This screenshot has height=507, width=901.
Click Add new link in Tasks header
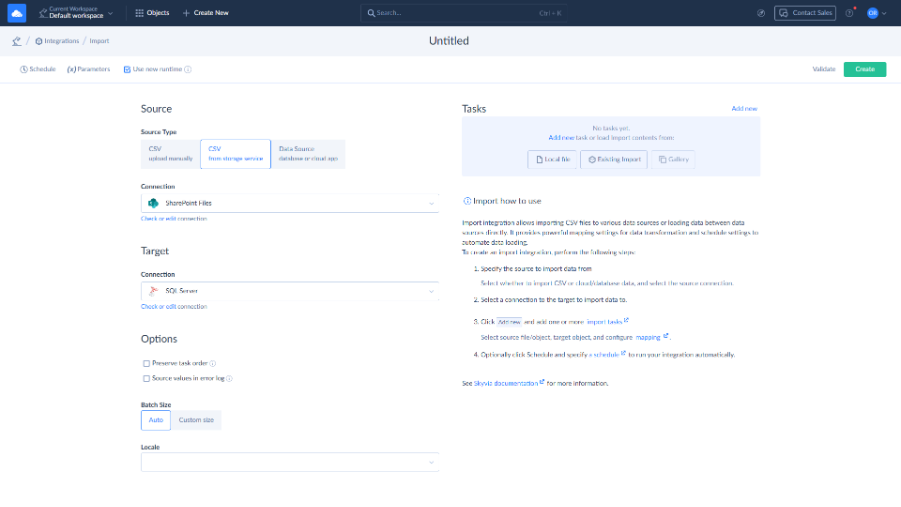pos(744,109)
